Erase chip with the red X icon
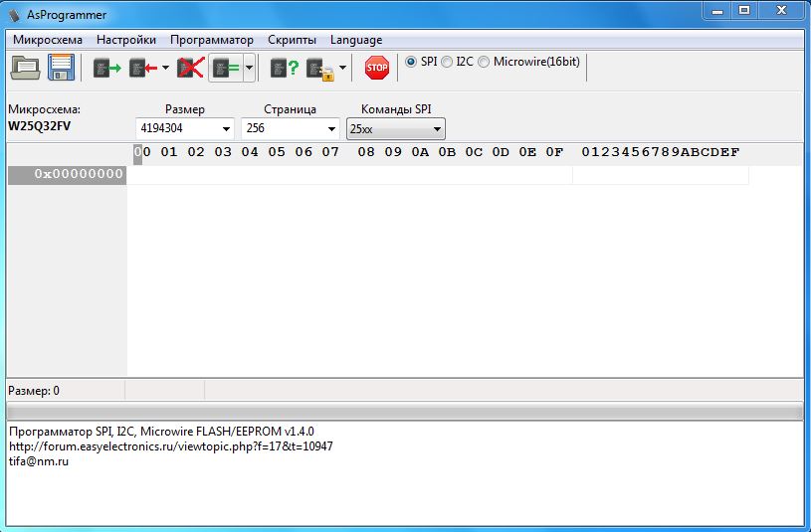The width and height of the screenshot is (811, 532). tap(191, 68)
